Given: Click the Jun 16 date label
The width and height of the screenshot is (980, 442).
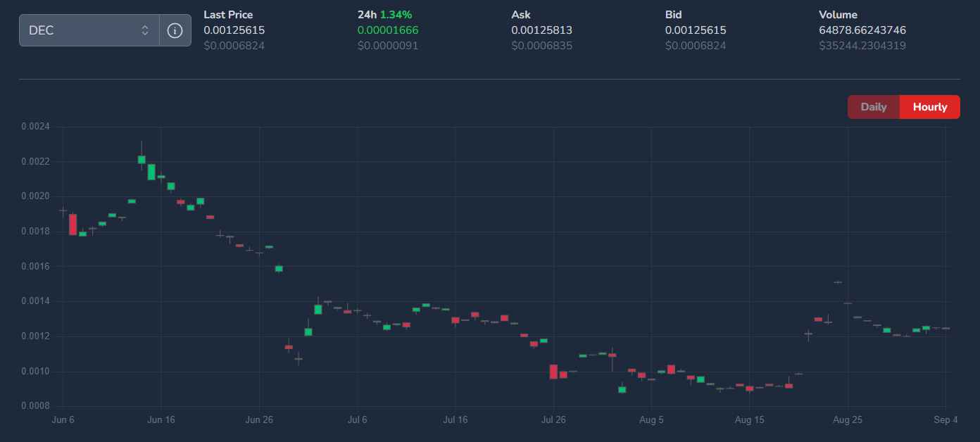Looking at the screenshot, I should 161,420.
